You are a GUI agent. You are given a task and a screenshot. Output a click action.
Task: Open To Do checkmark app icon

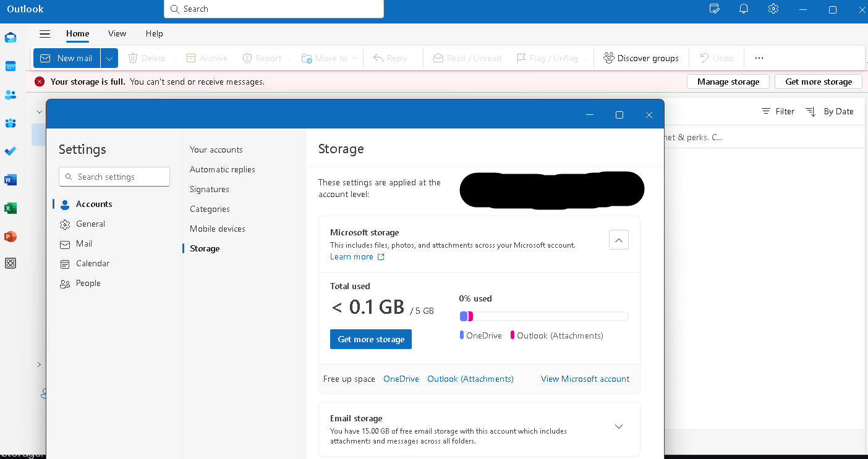tap(11, 151)
